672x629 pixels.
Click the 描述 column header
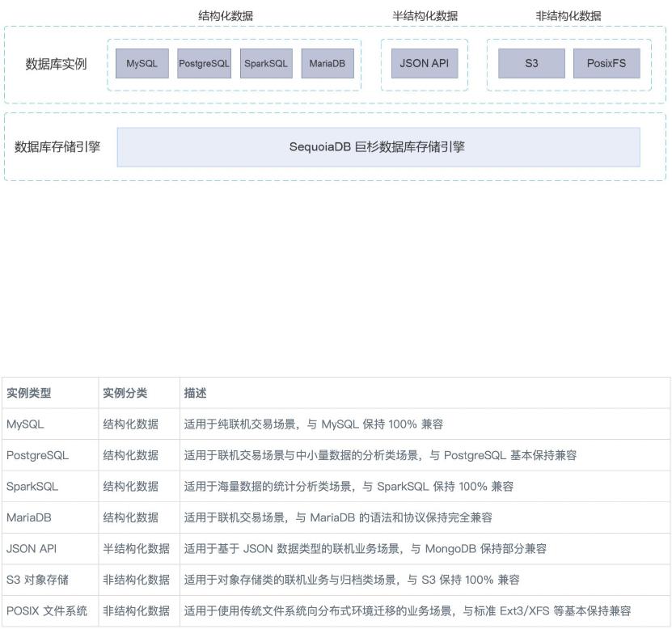[195, 393]
